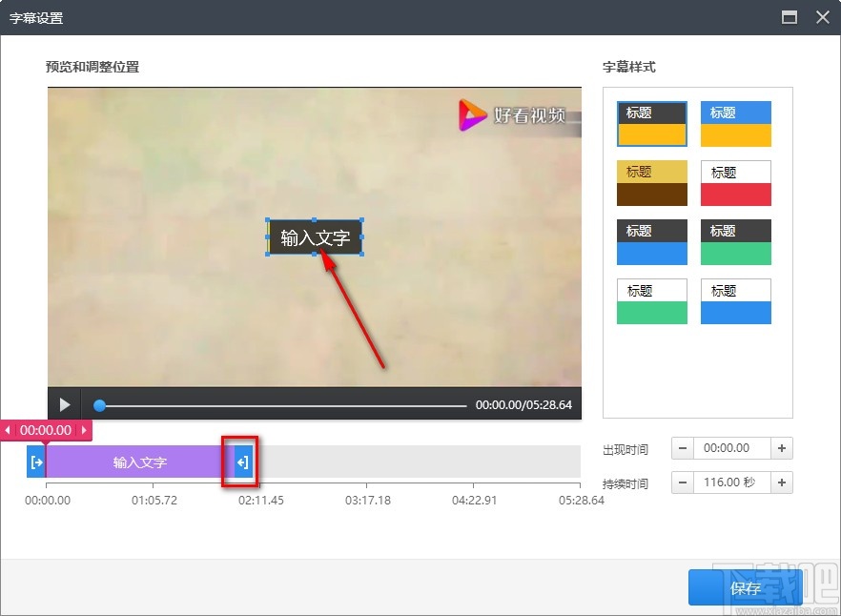Maximize the 字幕设置 window
841x616 pixels.
(x=789, y=18)
